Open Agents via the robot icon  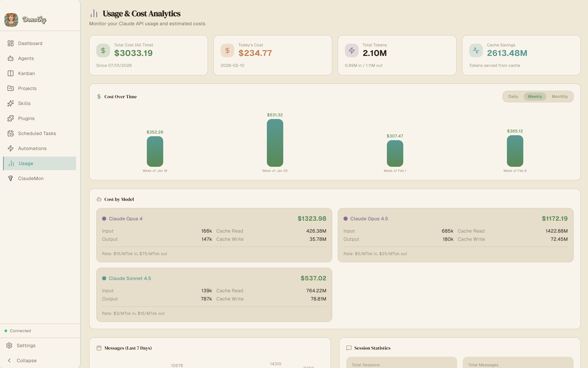[x=10, y=58]
